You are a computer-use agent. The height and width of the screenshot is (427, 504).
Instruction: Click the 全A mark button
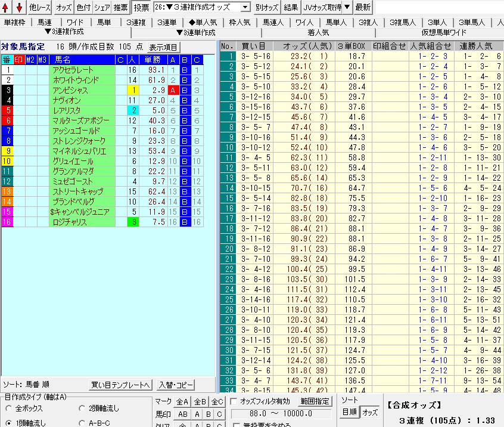click(x=182, y=402)
